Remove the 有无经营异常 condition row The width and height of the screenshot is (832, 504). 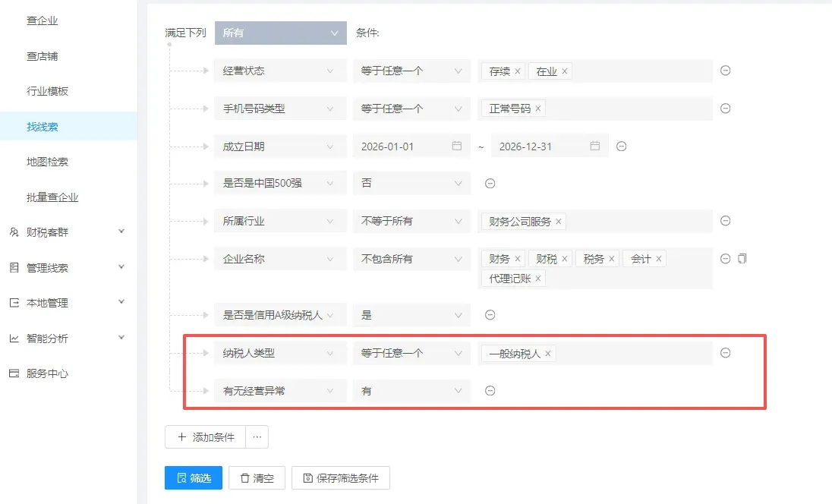click(x=490, y=390)
